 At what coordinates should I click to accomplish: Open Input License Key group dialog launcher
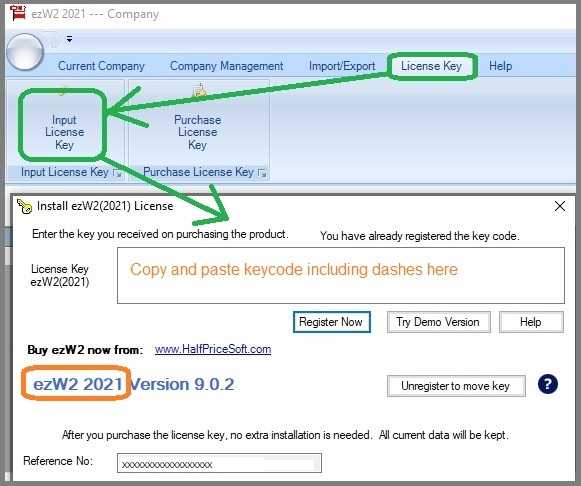click(118, 173)
